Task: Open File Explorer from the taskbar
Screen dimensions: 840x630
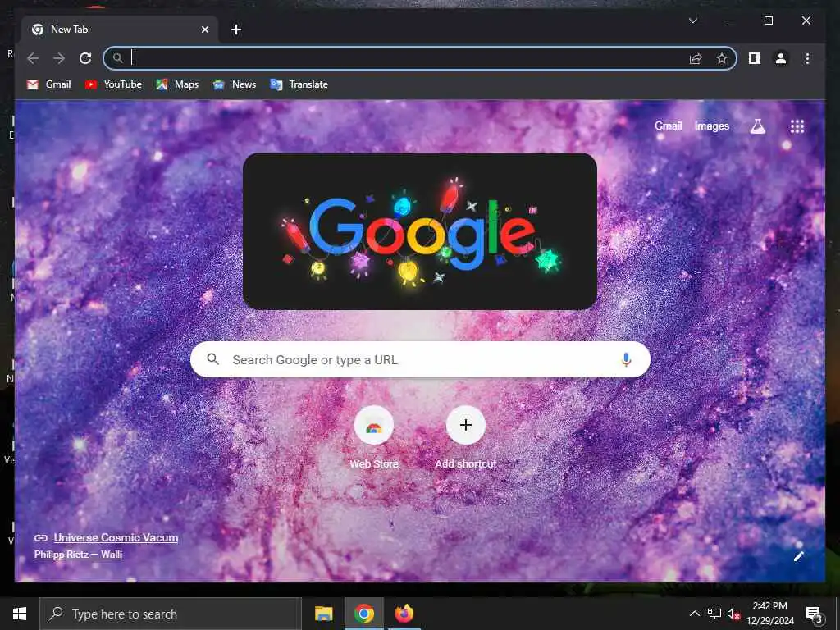Action: 323,614
